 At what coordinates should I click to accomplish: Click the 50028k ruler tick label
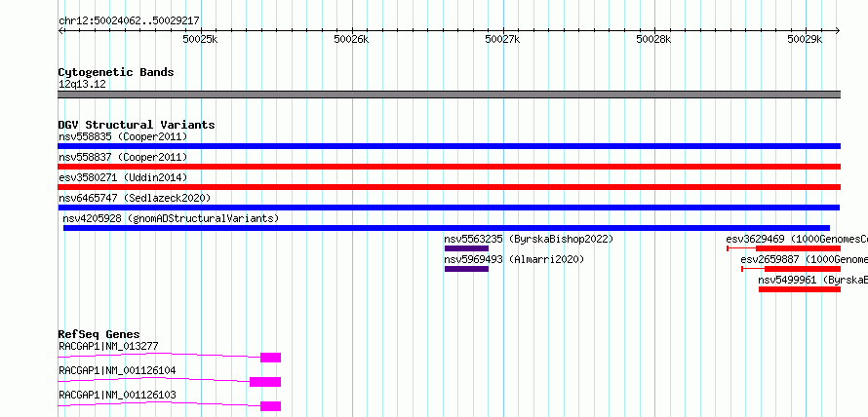tap(653, 39)
